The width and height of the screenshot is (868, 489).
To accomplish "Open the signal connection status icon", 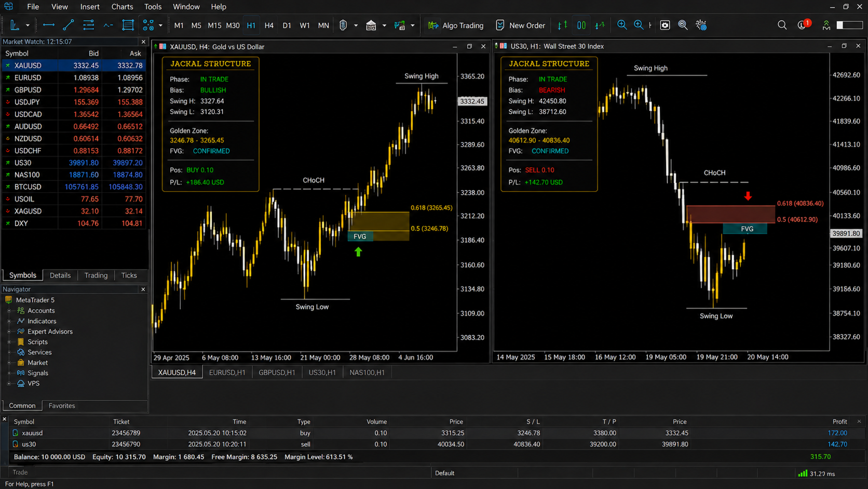I will tap(826, 25).
